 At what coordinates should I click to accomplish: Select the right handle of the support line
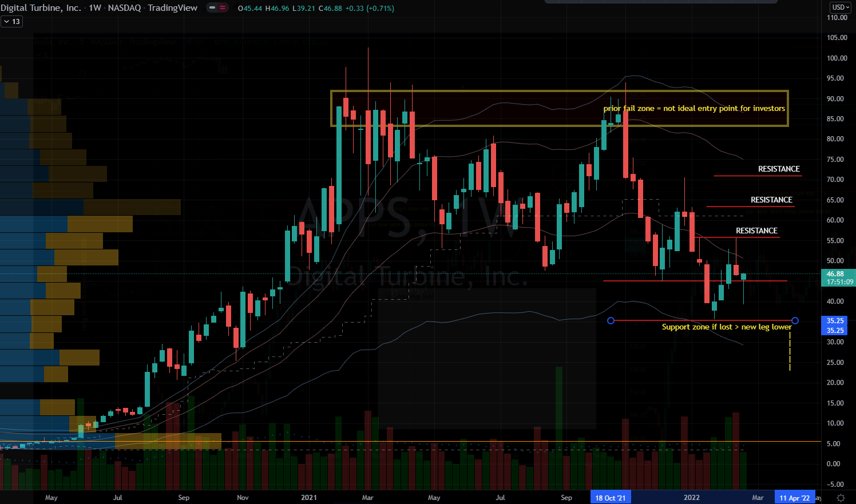tap(795, 320)
